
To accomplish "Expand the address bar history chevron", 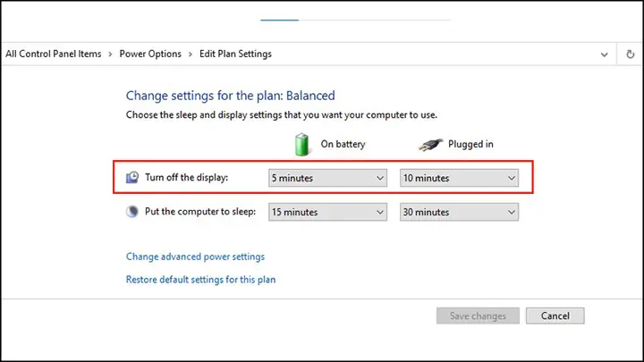I will pyautogui.click(x=604, y=55).
